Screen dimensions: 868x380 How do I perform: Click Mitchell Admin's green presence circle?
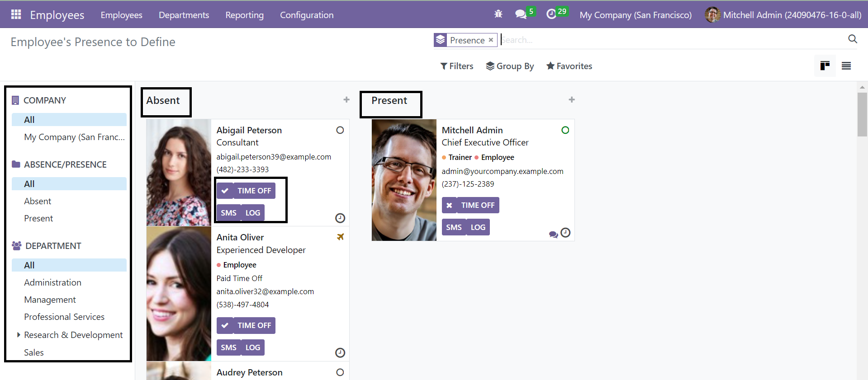pos(565,130)
